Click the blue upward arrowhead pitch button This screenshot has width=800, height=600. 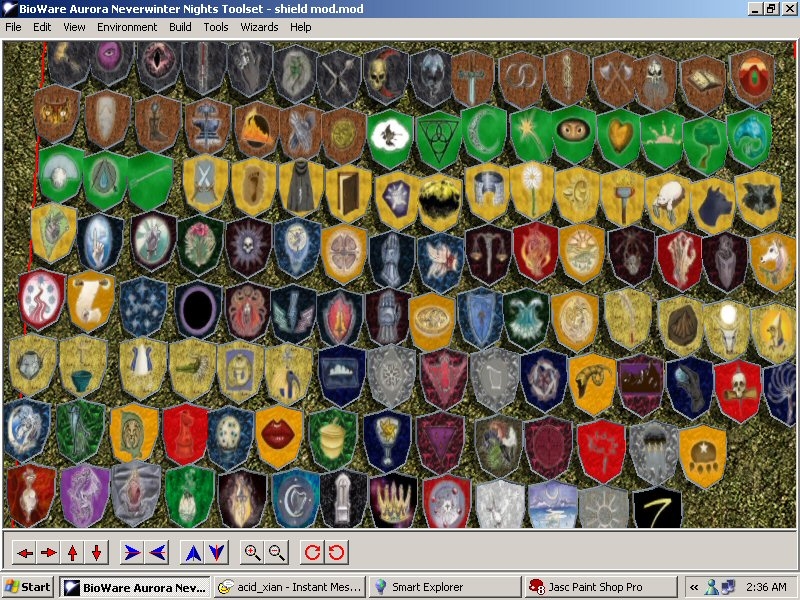tap(193, 552)
